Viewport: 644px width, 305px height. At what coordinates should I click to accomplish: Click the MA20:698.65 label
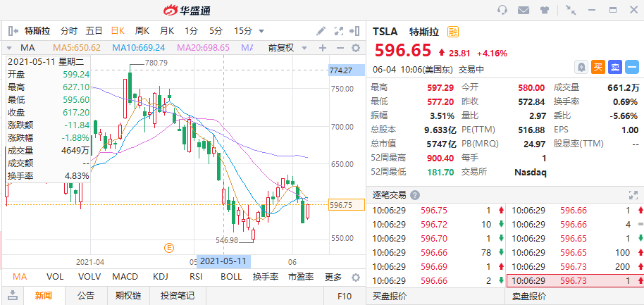pyautogui.click(x=204, y=48)
